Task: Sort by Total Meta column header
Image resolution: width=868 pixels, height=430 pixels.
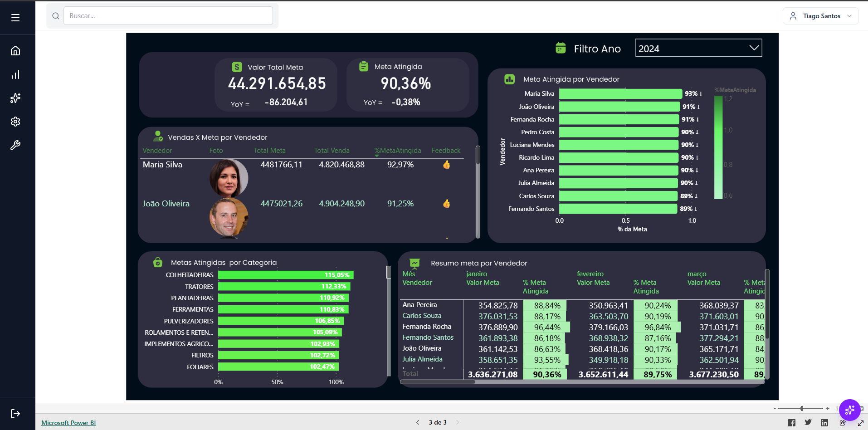Action: [x=270, y=151]
